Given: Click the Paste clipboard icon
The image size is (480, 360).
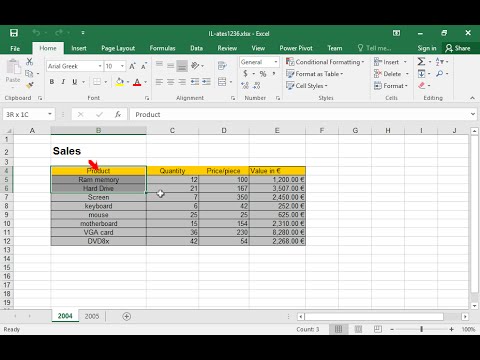Looking at the screenshot, I should 13,67.
